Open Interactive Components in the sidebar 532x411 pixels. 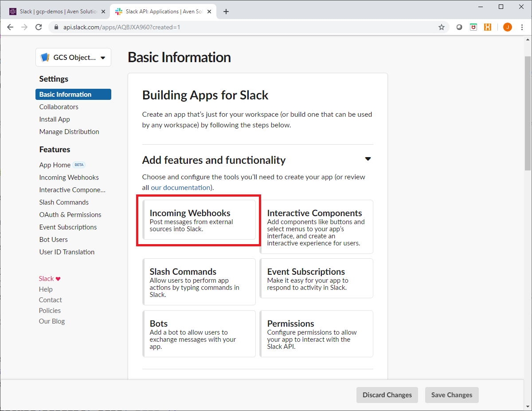[x=72, y=190]
